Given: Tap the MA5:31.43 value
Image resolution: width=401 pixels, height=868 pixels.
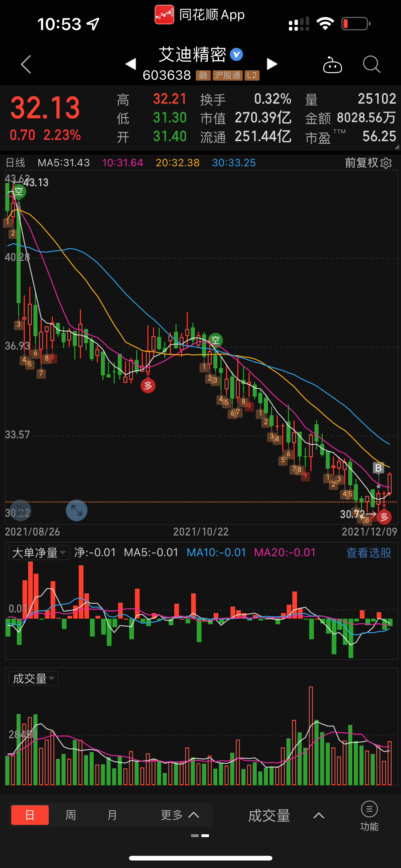Looking at the screenshot, I should (64, 163).
